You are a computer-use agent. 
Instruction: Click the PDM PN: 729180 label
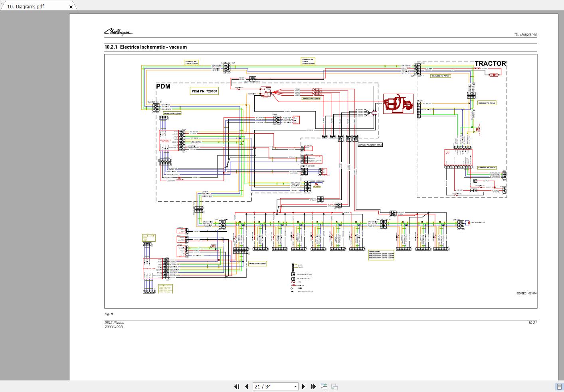point(204,91)
